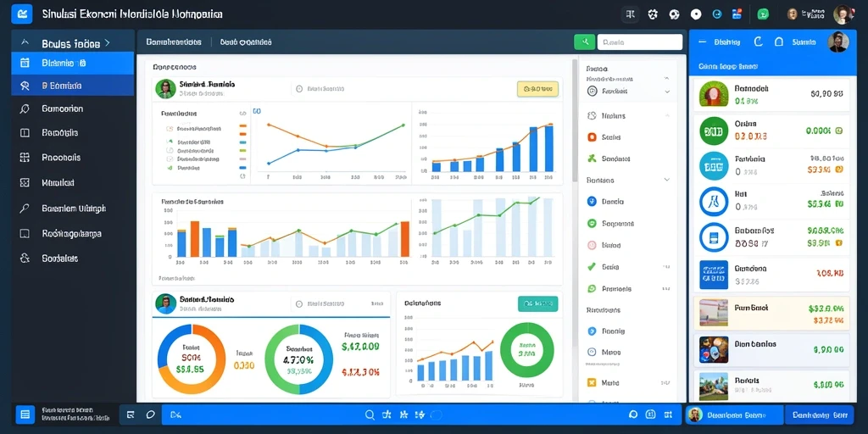Click inside the white search input field
The image size is (868, 434).
tap(640, 42)
